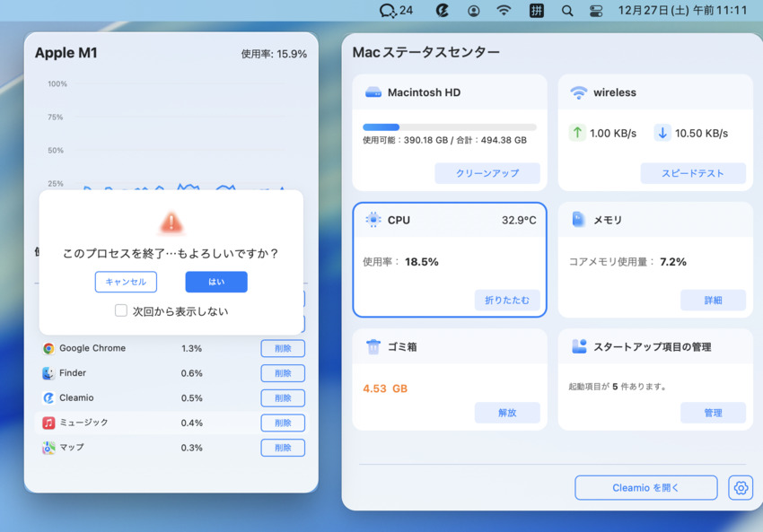Viewport: 763px width, 532px height.
Task: Check the 次回から表示しない checkbox
Action: 120,310
